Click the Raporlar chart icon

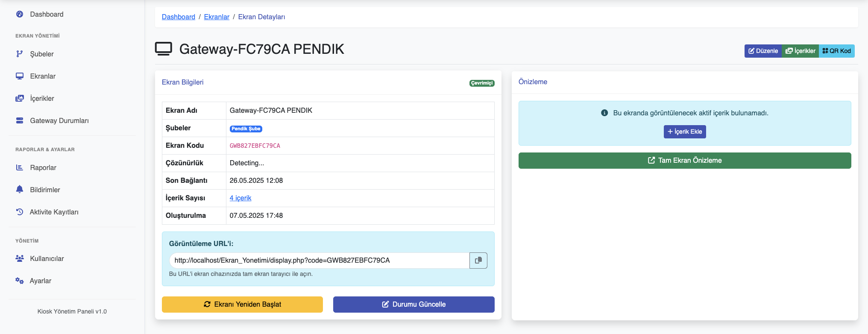tap(20, 167)
